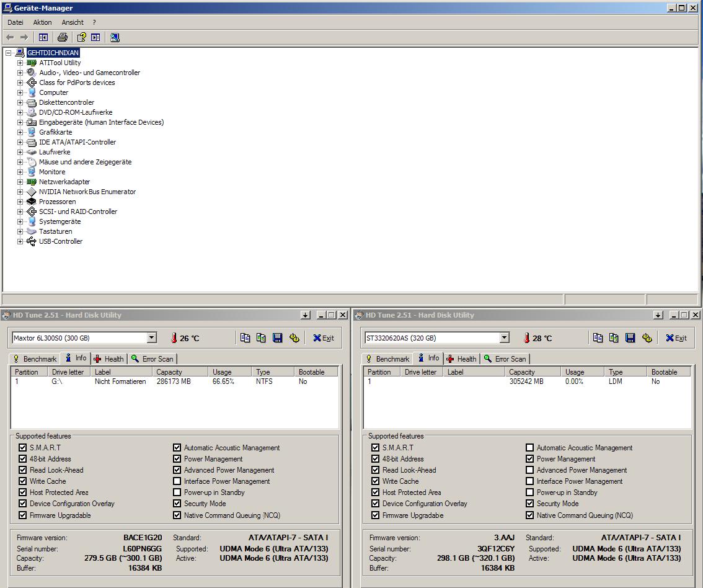Copy screenshot icon in Maxtor HD Tune window

point(261,338)
